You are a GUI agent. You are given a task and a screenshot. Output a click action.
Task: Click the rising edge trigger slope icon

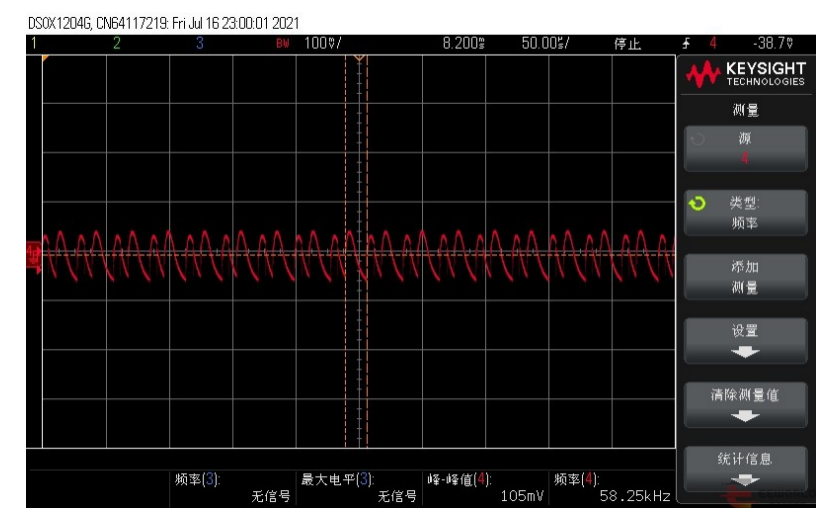(686, 43)
